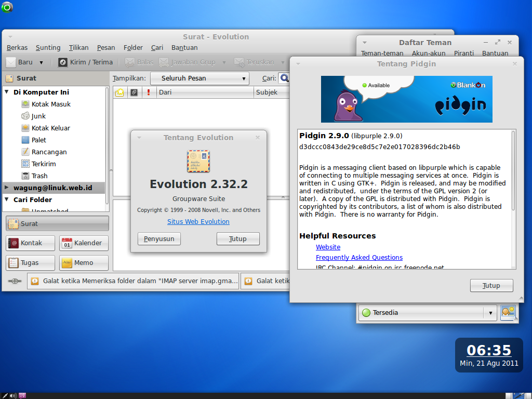The height and width of the screenshot is (399, 532).
Task: Click the Subjek column header
Action: 272,92
